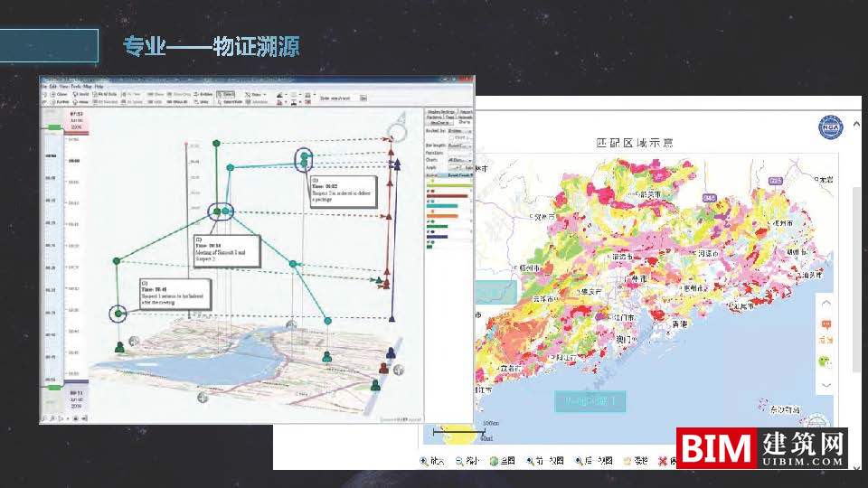Click the circled green node at timeline bottom-left
Screen dimensions: 868x488
118,314
